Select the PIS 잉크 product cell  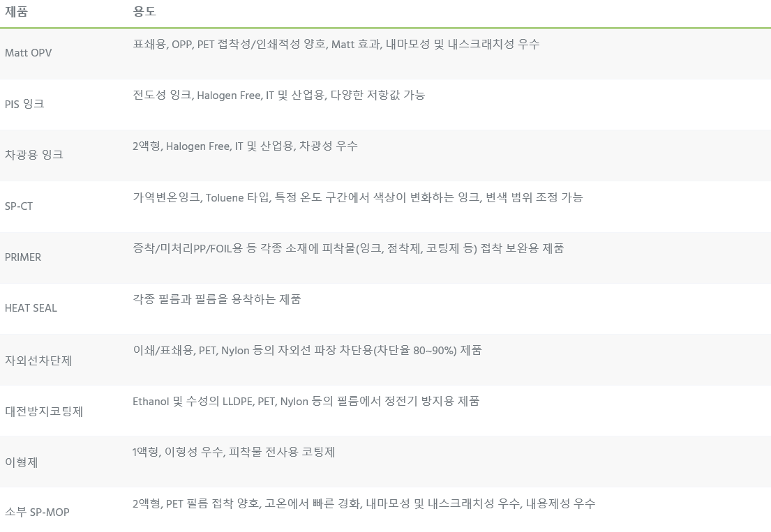pyautogui.click(x=24, y=104)
